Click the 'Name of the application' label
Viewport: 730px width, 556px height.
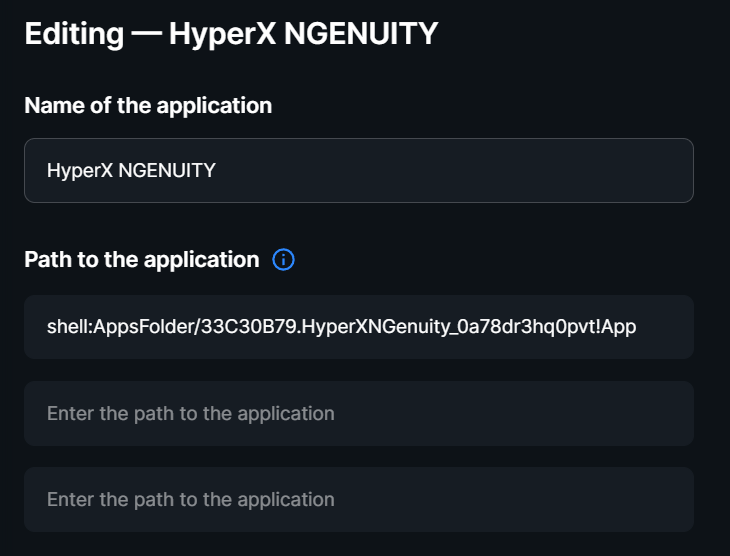coord(148,106)
